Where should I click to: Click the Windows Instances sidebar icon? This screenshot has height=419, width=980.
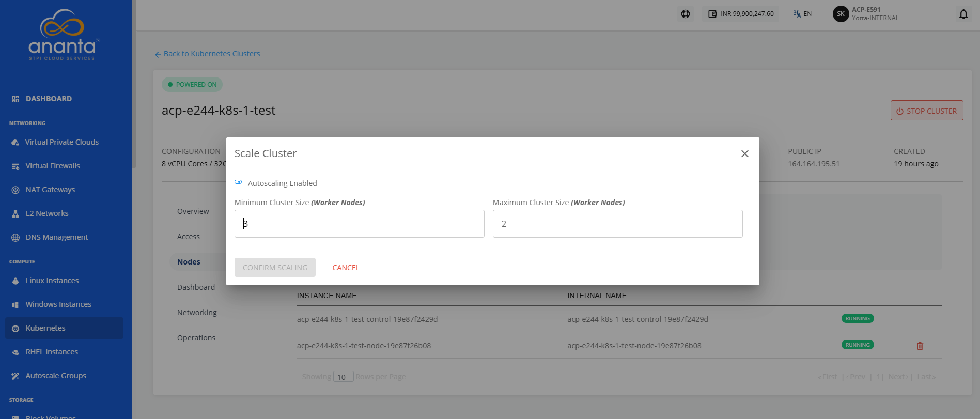point(15,304)
